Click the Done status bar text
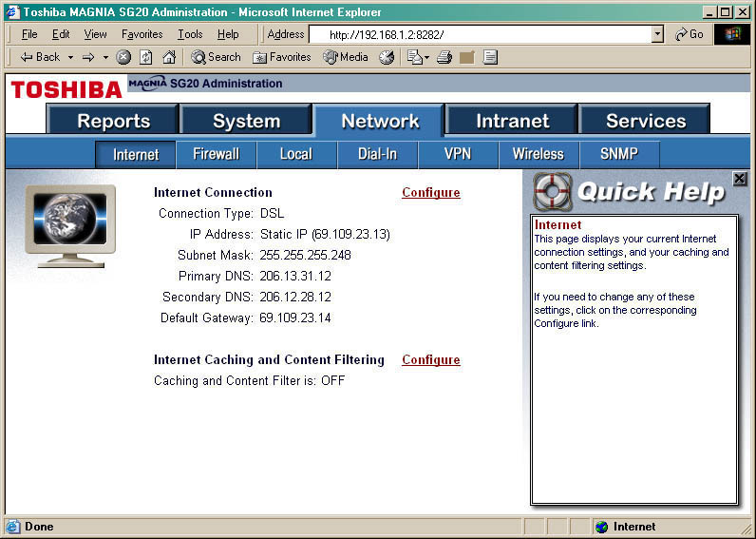 click(39, 527)
